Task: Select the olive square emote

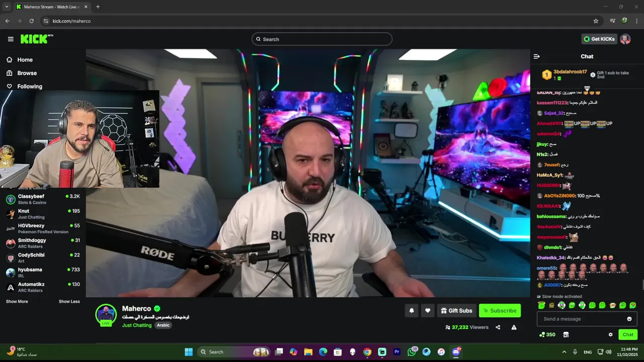Action: 551,305
